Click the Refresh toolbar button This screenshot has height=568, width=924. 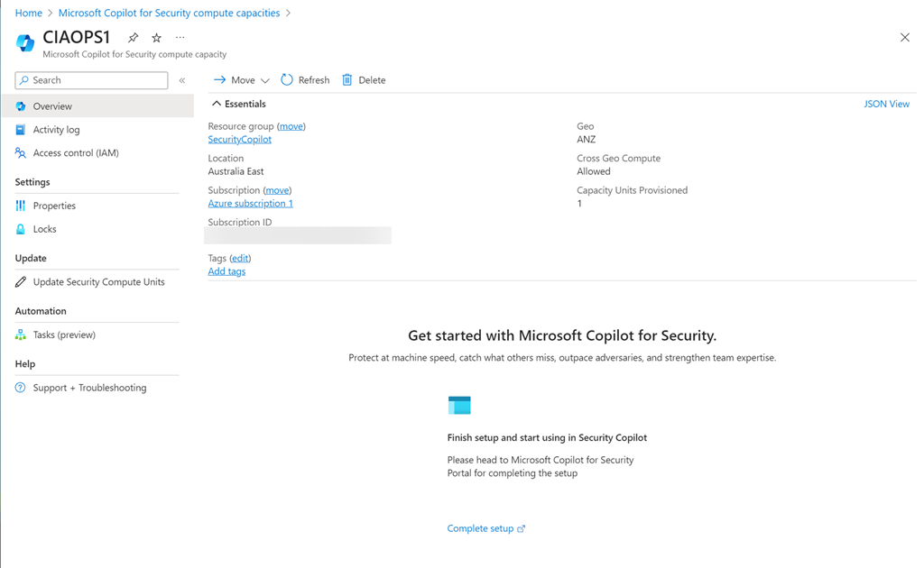[x=305, y=80]
